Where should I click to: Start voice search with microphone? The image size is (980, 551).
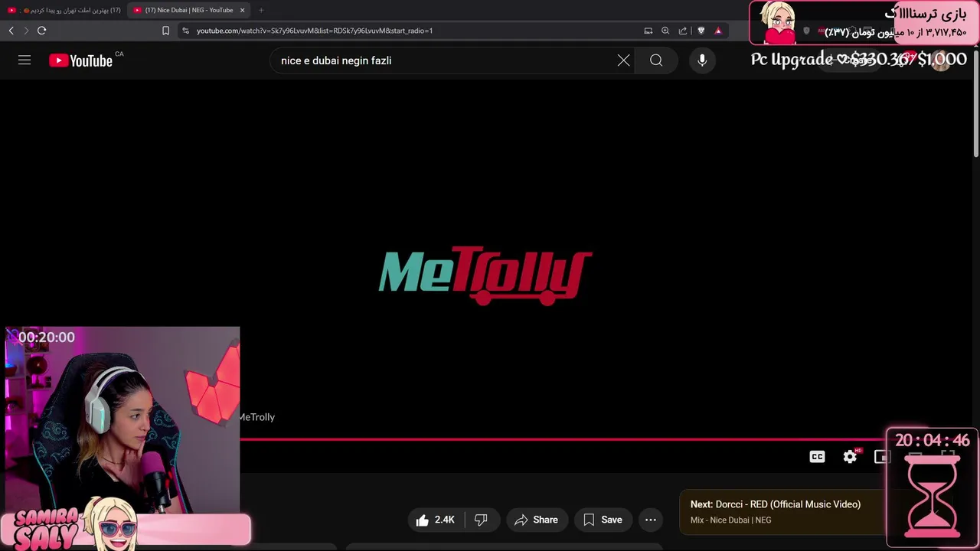702,60
